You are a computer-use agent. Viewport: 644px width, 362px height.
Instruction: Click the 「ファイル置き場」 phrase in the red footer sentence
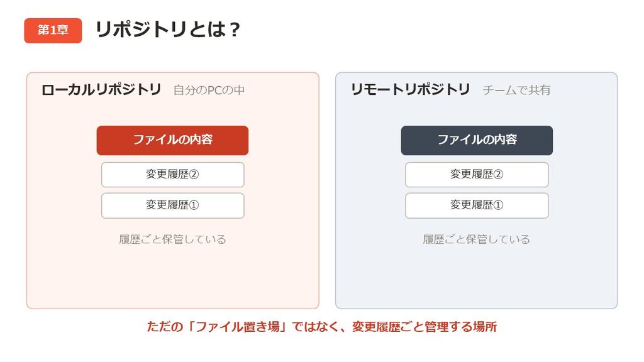tap(237, 327)
